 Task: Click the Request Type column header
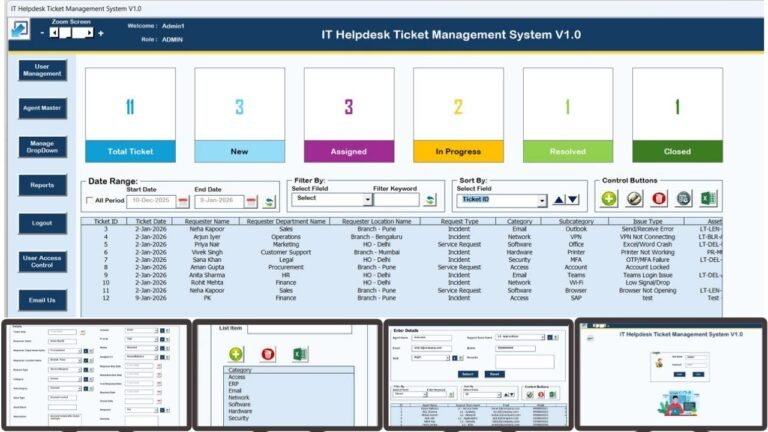point(459,221)
